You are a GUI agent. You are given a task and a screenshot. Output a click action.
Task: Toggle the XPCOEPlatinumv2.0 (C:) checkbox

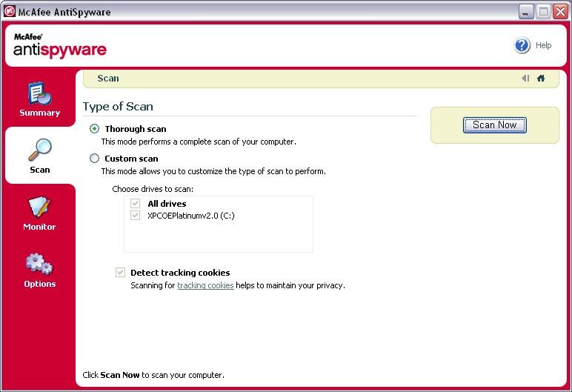tap(136, 216)
